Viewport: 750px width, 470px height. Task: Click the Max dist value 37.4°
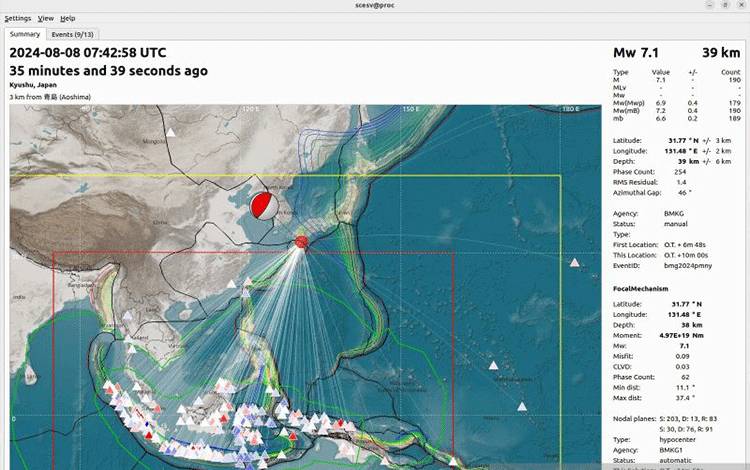coord(683,398)
